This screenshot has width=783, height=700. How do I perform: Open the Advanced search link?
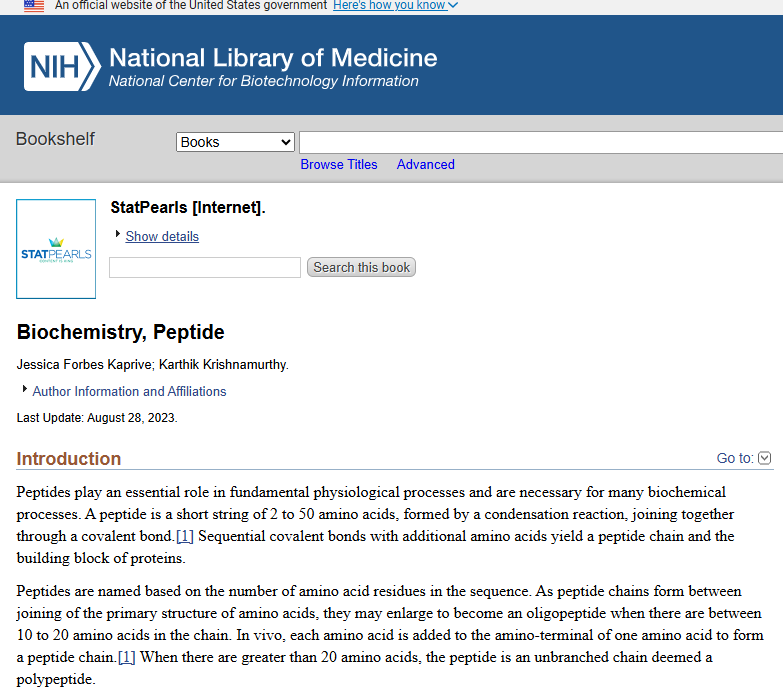425,164
